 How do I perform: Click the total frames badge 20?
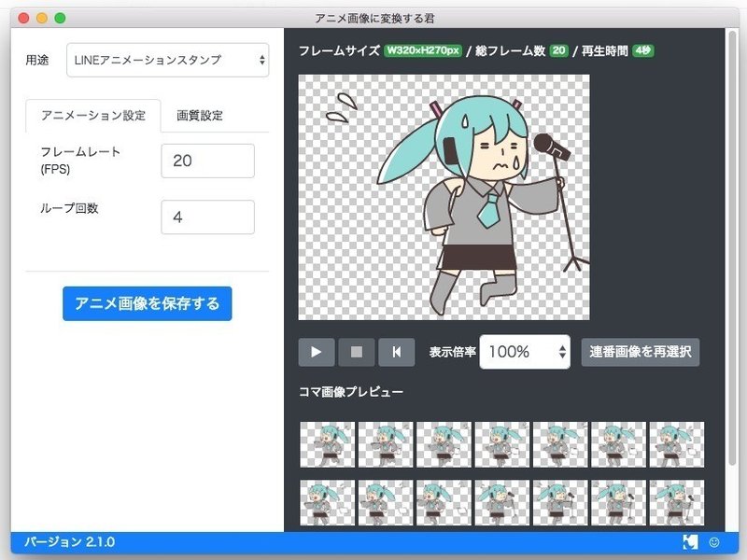coord(558,50)
